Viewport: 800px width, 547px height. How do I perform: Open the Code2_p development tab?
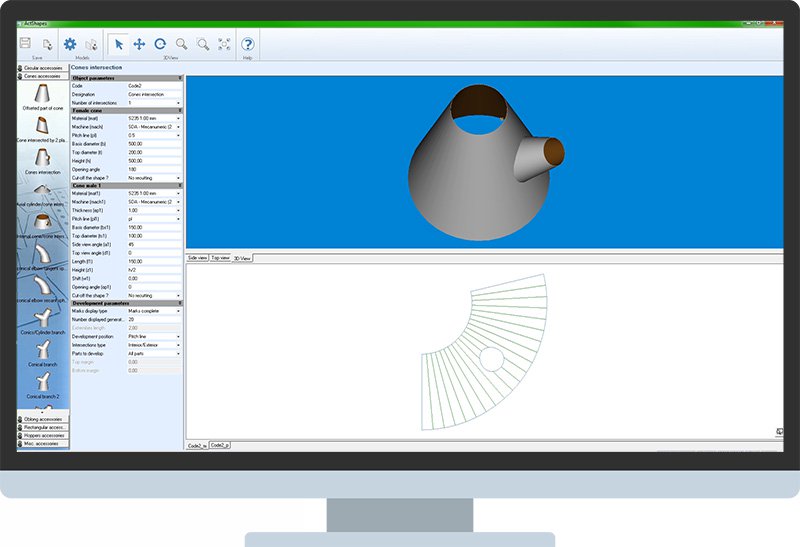click(x=220, y=445)
